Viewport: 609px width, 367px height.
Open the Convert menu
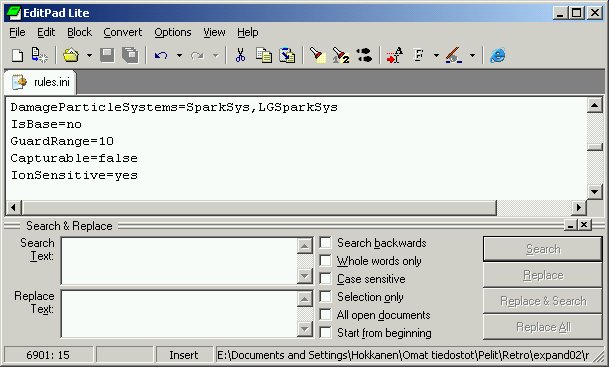pos(123,32)
